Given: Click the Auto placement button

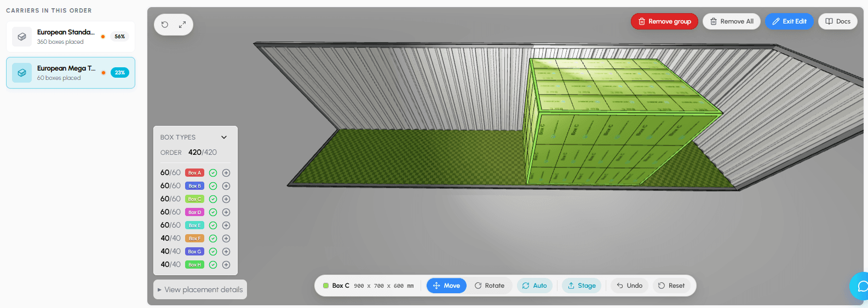Looking at the screenshot, I should [x=534, y=286].
